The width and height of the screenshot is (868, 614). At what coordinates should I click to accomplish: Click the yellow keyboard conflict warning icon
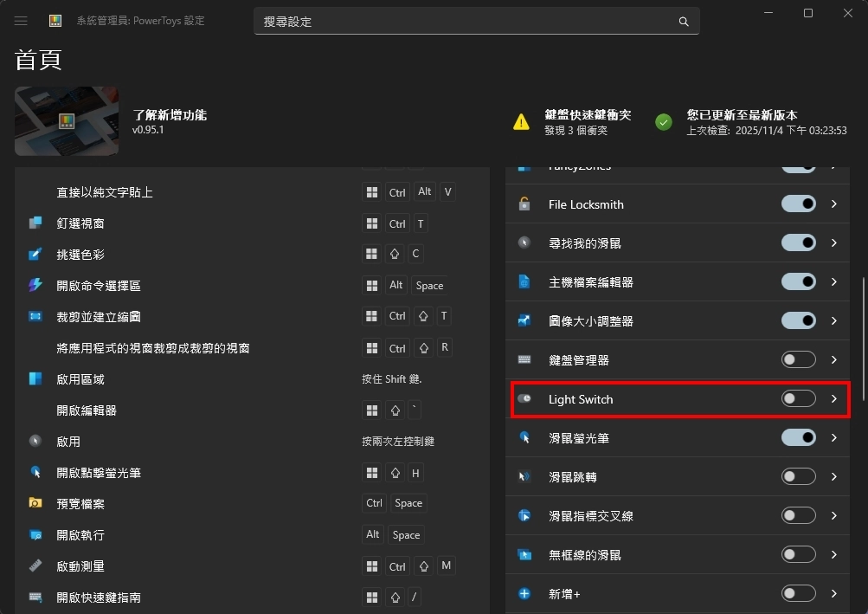pyautogui.click(x=520, y=122)
